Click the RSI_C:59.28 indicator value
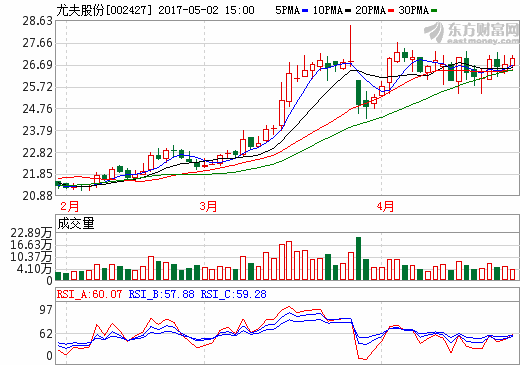This screenshot has height=365, width=520. coord(234,294)
